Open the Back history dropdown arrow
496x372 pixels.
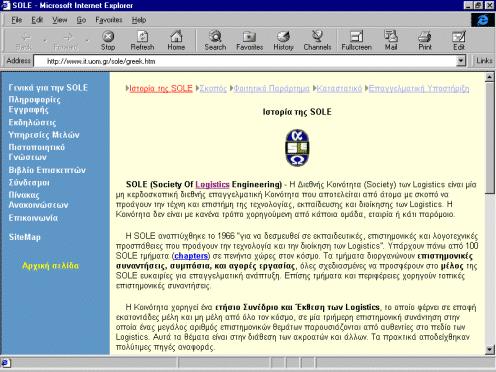click(45, 41)
